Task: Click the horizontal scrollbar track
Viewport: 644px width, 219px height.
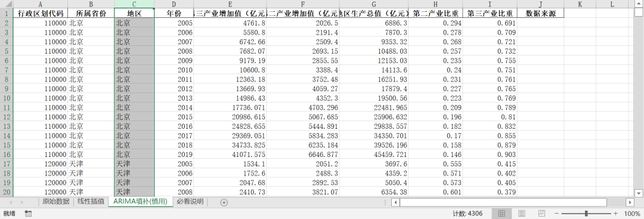Action: pos(513,202)
